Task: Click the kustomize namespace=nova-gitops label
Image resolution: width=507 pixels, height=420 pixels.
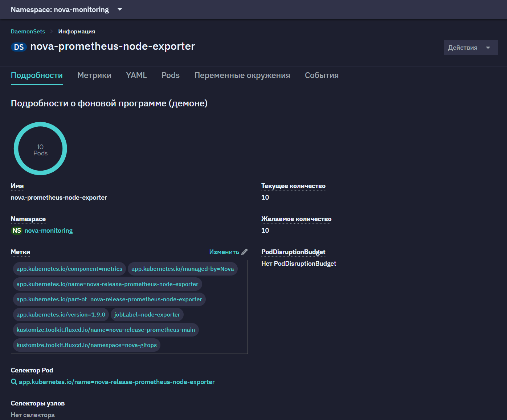Action: click(87, 345)
